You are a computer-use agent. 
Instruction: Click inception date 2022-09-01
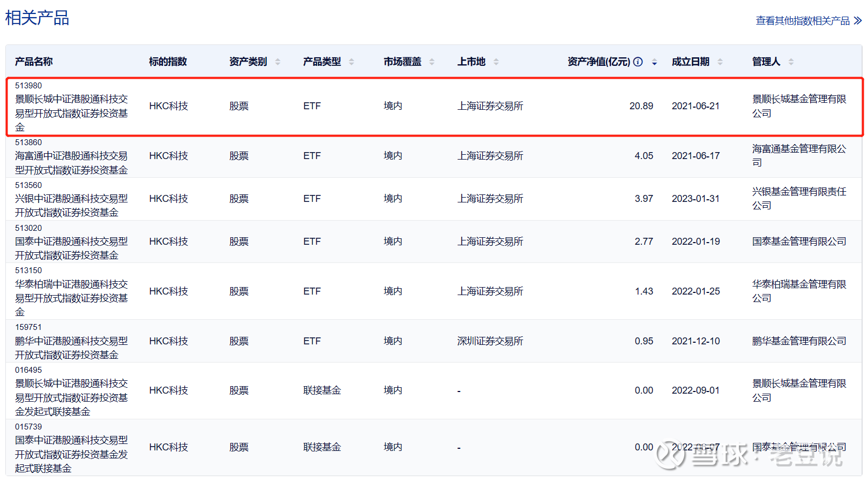point(695,390)
